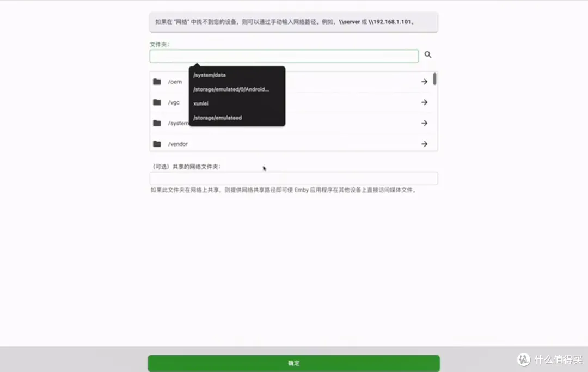Click the folder icon next to /vgc
Viewport: 588px width, 372px height.
(x=157, y=102)
